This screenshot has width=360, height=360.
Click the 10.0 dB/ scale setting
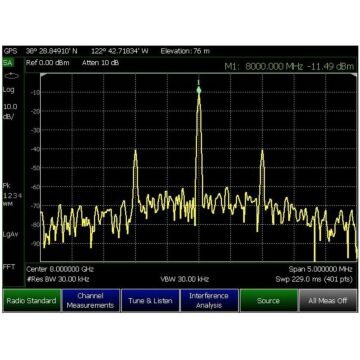coord(10,112)
